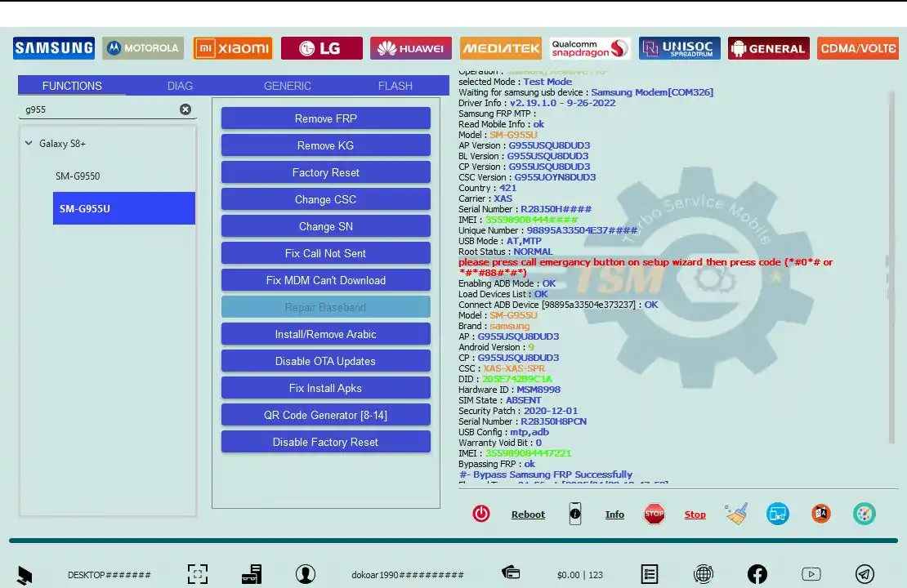
Task: Select the CDMA/VOLTE section
Action: (x=858, y=48)
